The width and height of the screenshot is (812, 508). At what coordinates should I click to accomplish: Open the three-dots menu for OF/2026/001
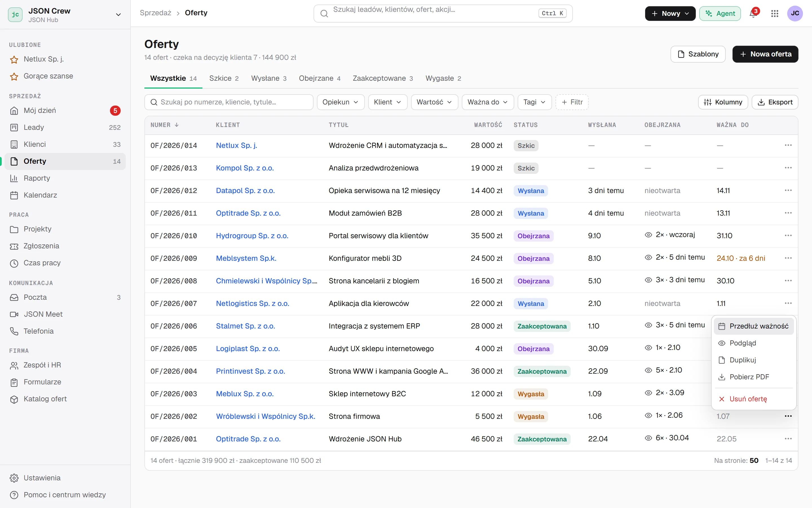[788, 439]
